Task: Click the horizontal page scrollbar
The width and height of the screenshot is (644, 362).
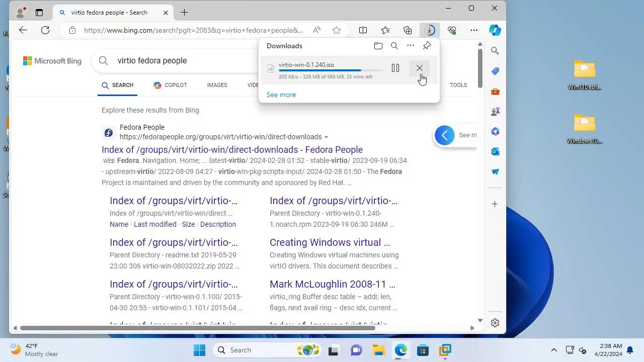Action: click(x=197, y=328)
